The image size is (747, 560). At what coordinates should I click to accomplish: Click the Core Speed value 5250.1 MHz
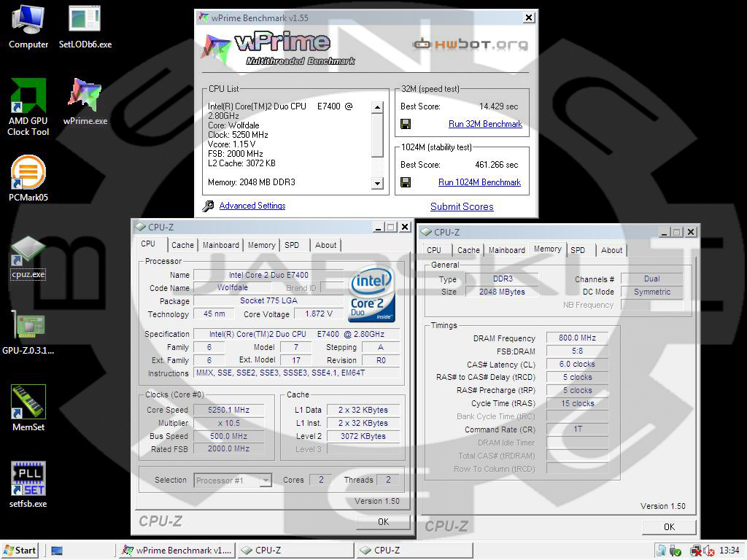(x=228, y=410)
